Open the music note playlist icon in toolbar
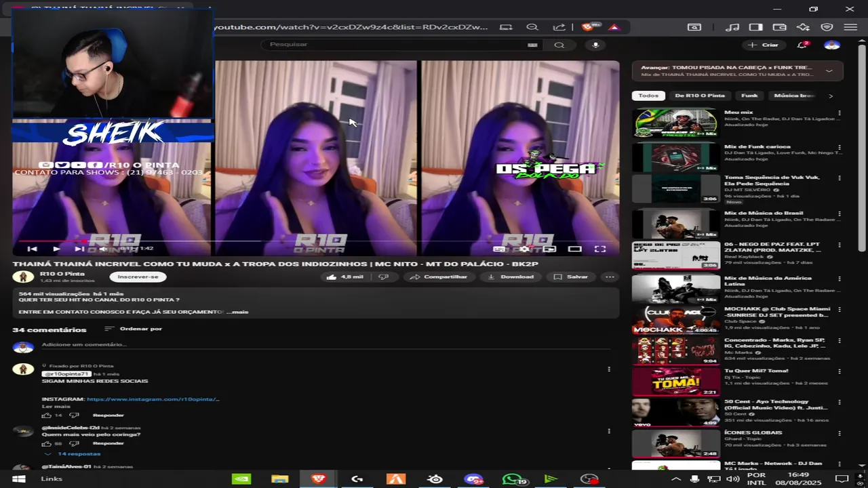This screenshot has width=868, height=488. [732, 27]
